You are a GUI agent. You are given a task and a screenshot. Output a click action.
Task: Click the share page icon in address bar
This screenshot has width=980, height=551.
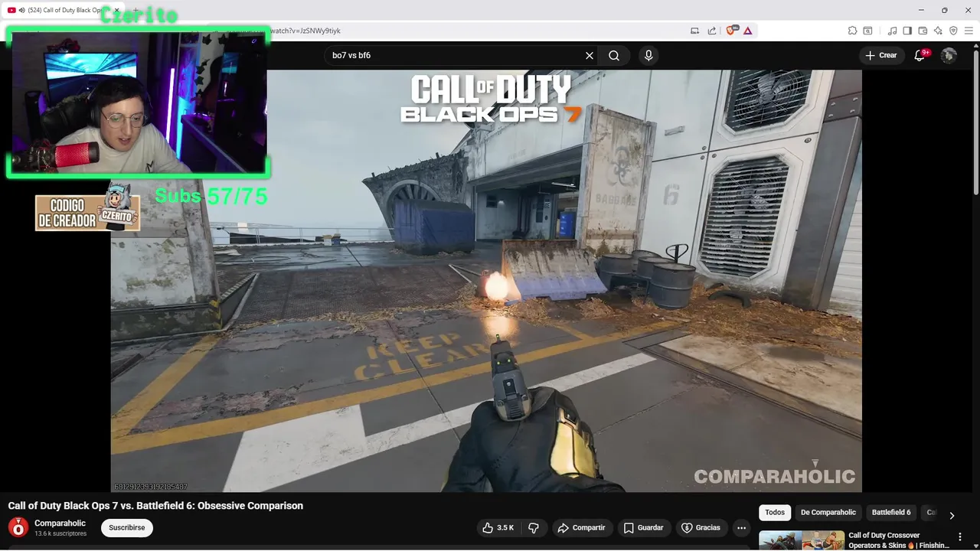712,31
